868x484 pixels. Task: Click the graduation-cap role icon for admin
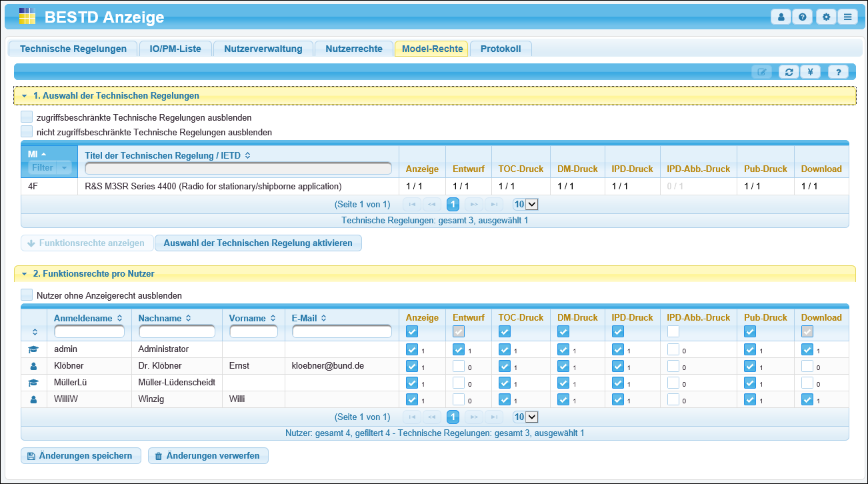(x=34, y=349)
